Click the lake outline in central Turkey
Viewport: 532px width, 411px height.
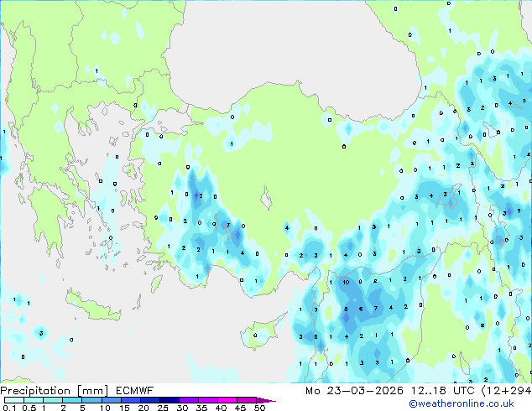point(267,198)
